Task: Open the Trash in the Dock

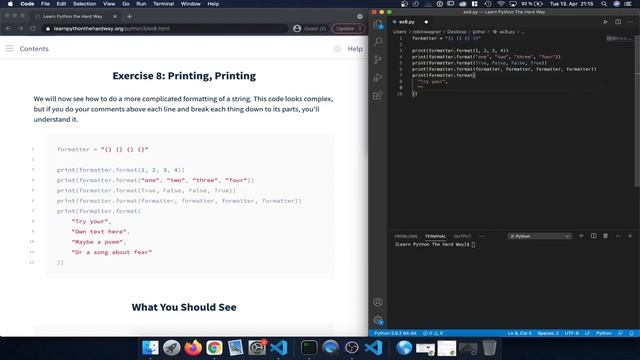Action: pyautogui.click(x=489, y=348)
